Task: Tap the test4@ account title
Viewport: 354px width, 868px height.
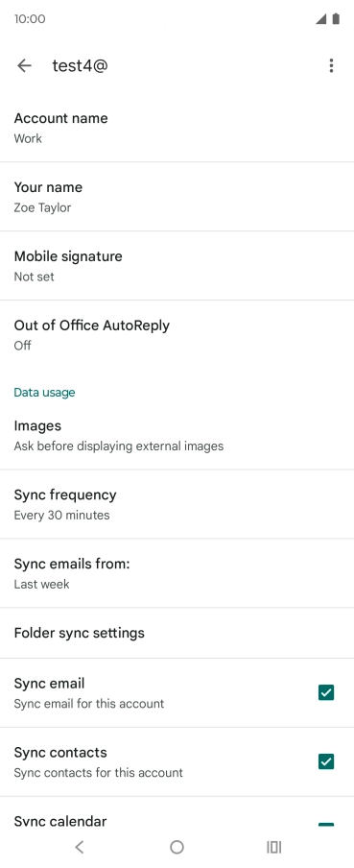Action: coord(81,66)
